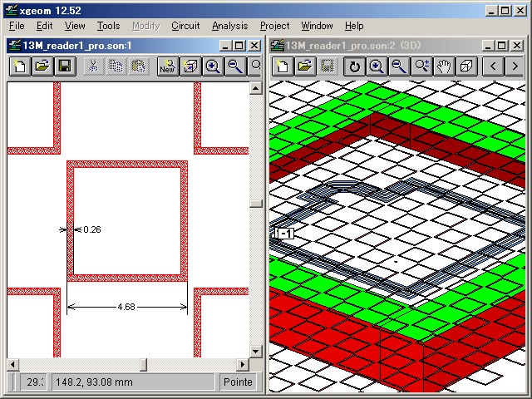Click the Rotate view icon in 3D window
Viewport: 532px width, 399px height.
click(x=354, y=66)
